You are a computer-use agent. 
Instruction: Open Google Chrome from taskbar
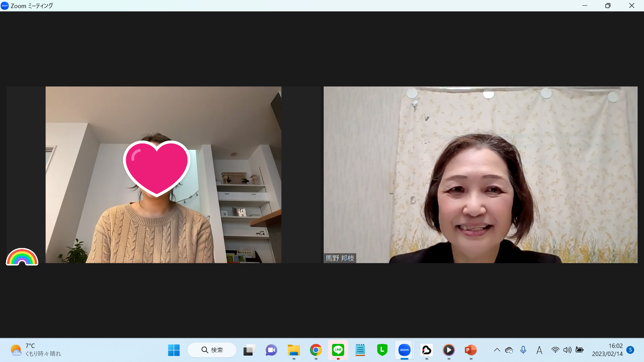pos(316,350)
